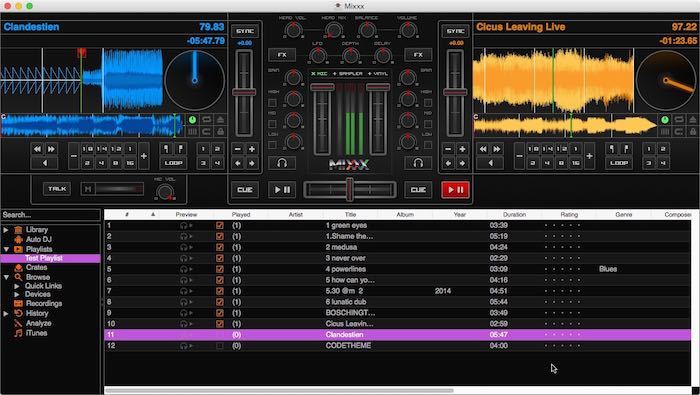Open Crates in the sidebar
700x395 pixels.
coord(36,267)
